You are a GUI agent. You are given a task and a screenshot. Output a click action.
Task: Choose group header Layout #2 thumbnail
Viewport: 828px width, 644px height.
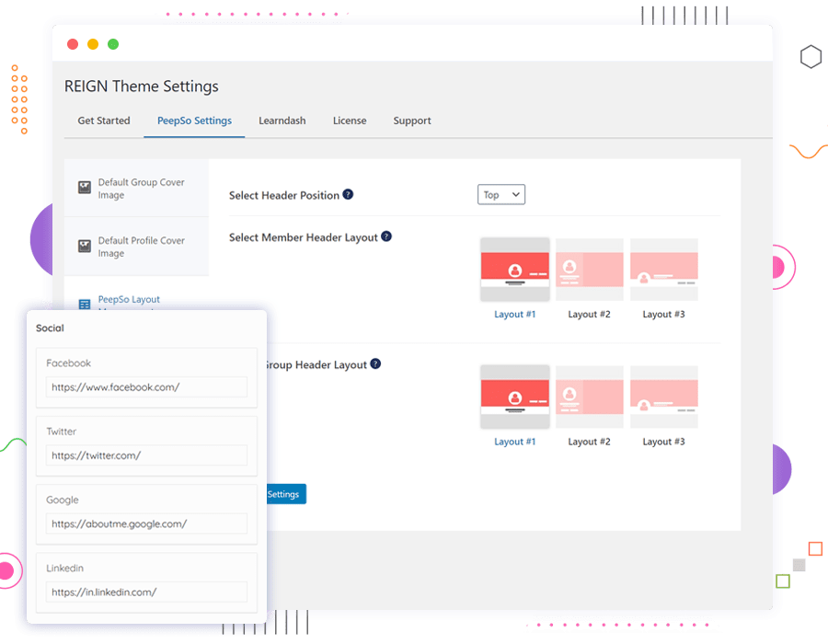click(590, 397)
